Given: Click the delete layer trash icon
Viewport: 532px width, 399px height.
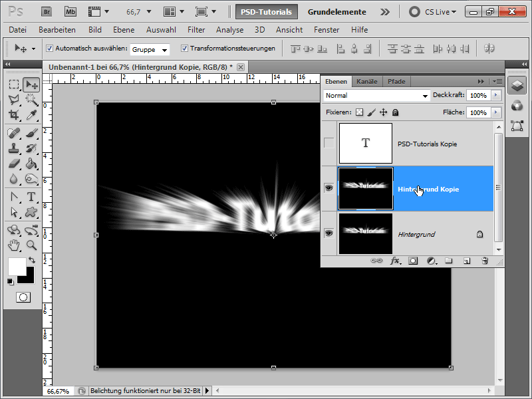Looking at the screenshot, I should click(485, 261).
